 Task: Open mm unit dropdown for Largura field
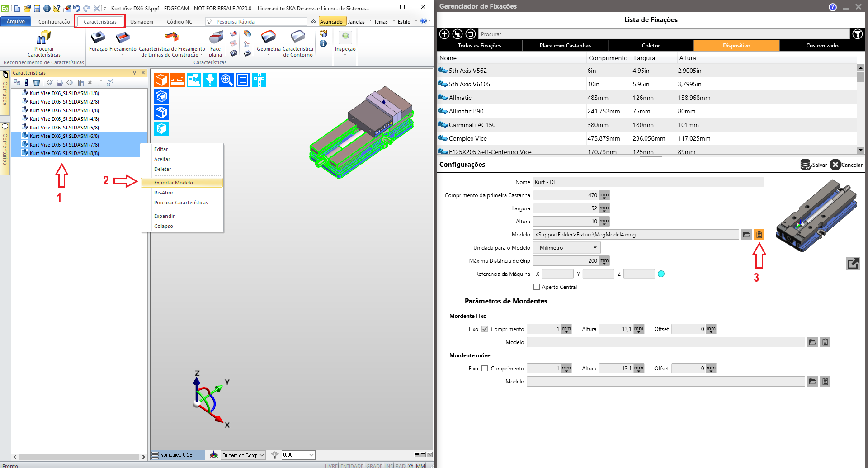click(604, 208)
